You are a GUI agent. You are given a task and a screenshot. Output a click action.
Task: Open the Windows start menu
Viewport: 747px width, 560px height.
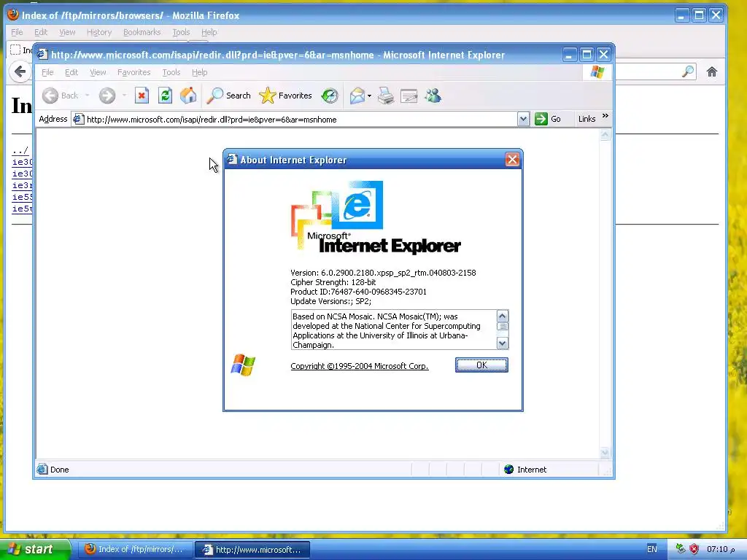tap(34, 550)
